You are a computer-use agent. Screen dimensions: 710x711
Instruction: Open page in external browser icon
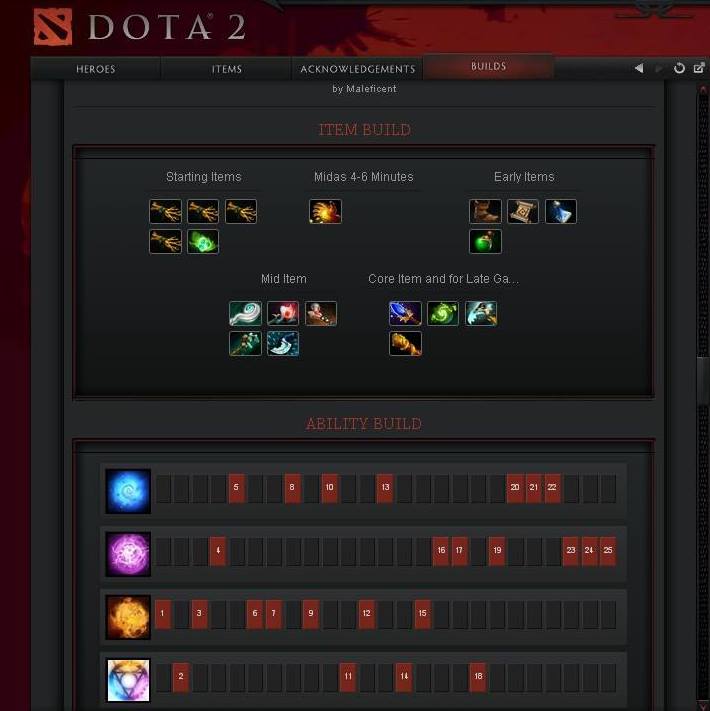699,68
